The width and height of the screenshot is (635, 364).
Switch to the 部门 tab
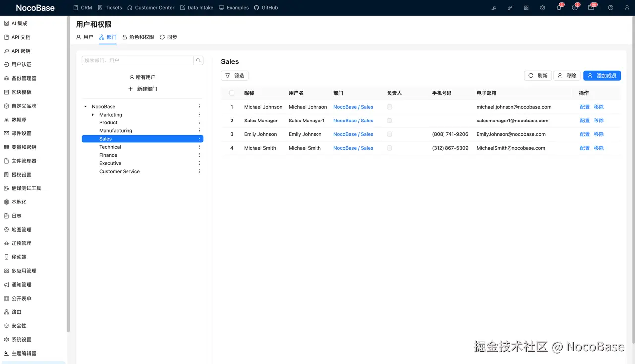click(x=108, y=37)
